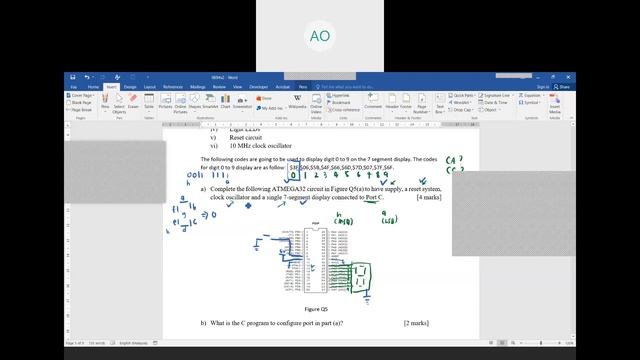640x360 pixels.
Task: Click the Insert Media button
Action: (555, 103)
